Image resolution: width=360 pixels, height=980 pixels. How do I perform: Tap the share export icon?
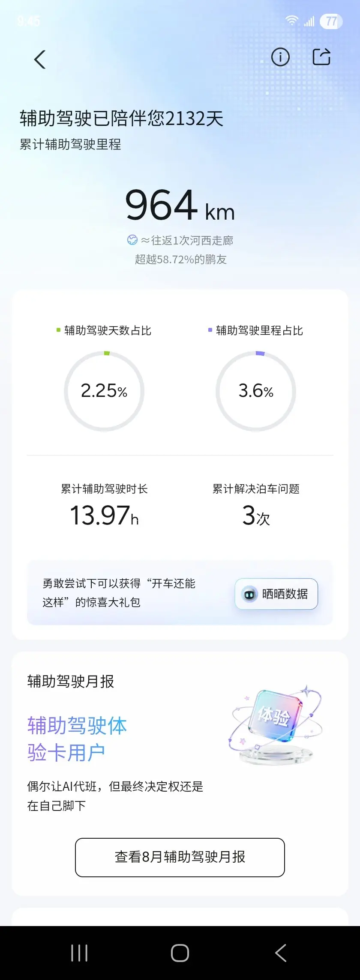click(321, 57)
